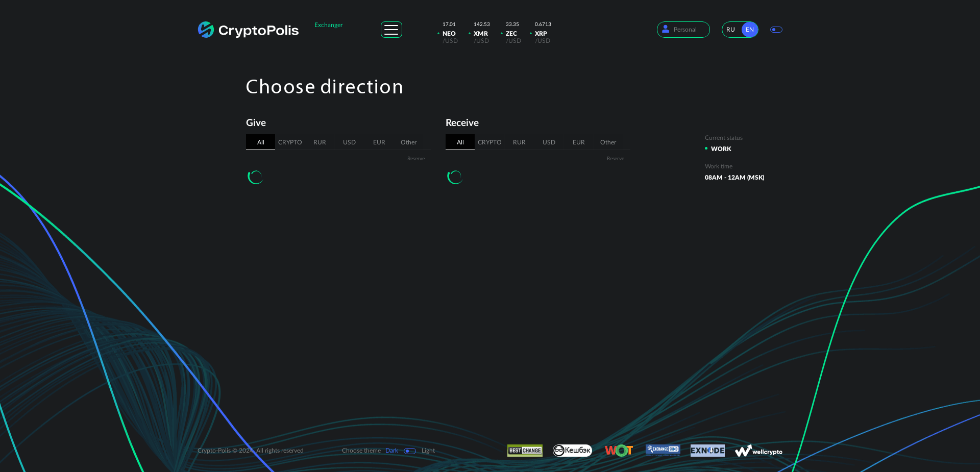
Task: Select the EUR tab under Give
Action: coord(379,142)
